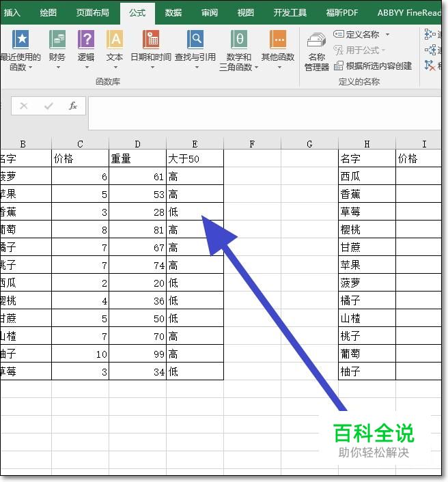This screenshot has width=448, height=482.
Task: Click the 大于50 header cell
Action: click(195, 158)
